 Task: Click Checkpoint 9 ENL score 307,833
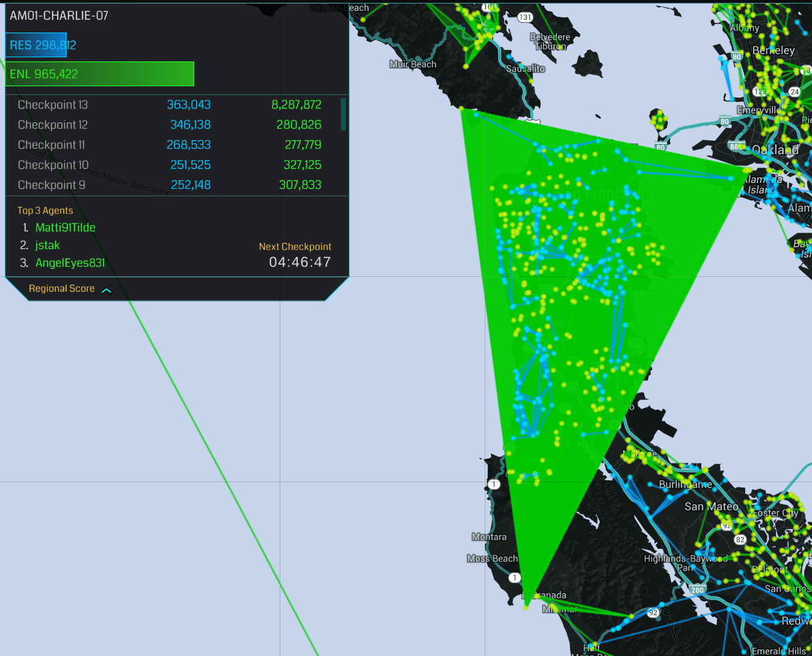[300, 185]
